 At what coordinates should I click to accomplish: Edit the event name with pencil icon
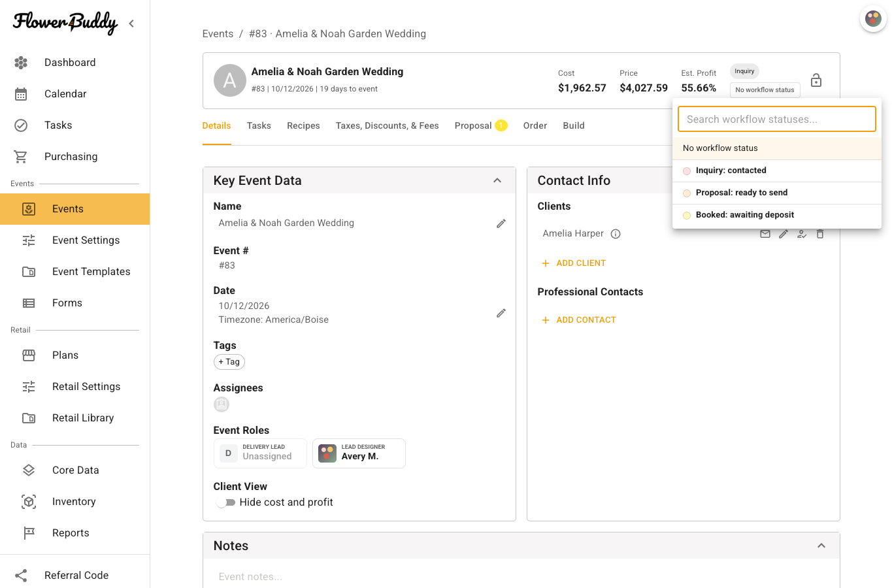[501, 223]
